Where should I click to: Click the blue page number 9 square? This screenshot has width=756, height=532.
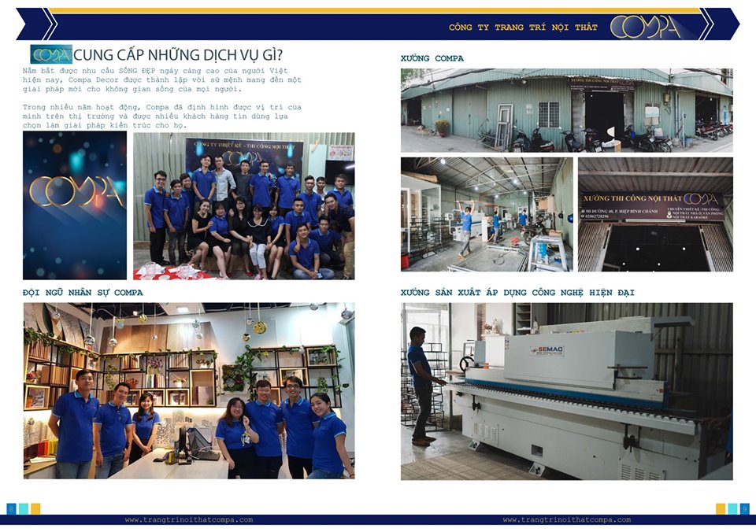(744, 508)
